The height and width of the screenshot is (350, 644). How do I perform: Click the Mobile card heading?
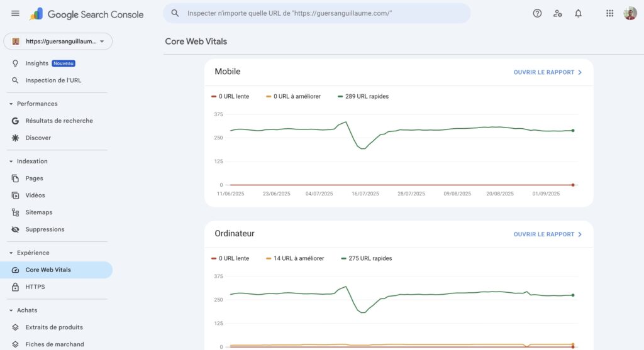tap(228, 72)
